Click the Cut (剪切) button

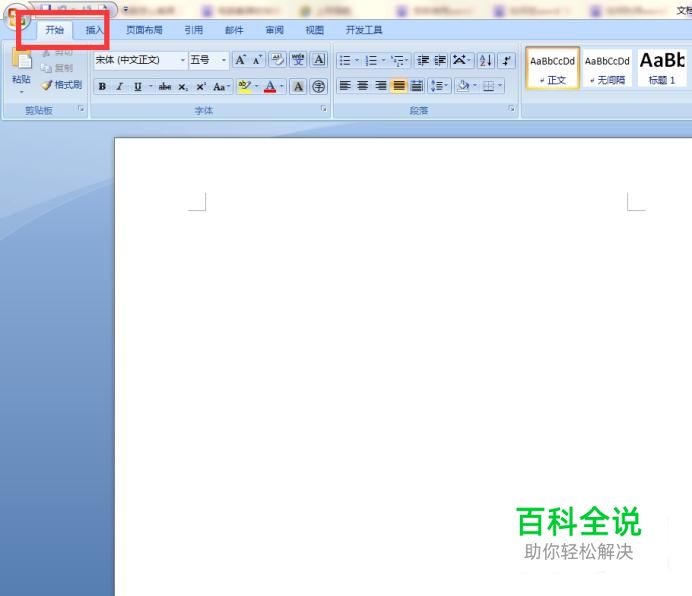tap(57, 52)
